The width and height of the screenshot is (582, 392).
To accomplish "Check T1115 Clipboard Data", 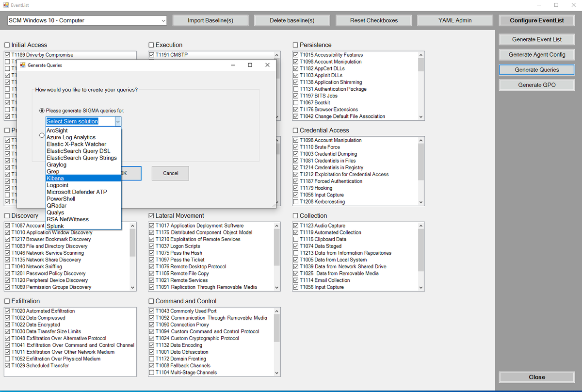I will click(x=296, y=239).
